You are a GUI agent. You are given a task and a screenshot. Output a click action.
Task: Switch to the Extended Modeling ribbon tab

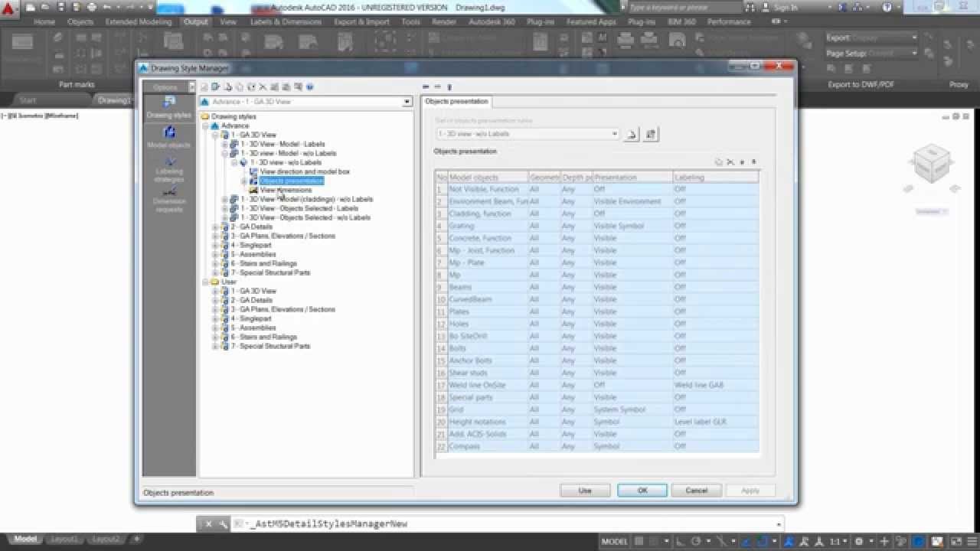(x=139, y=22)
